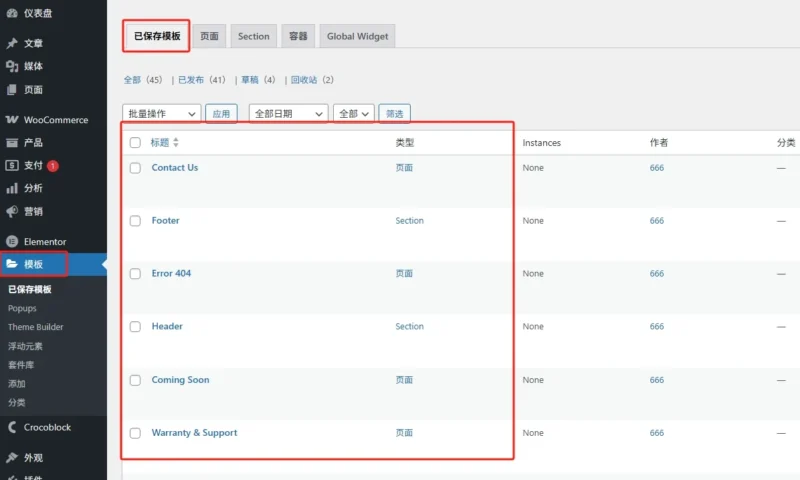Switch to the Global Widget tab

pyautogui.click(x=357, y=36)
